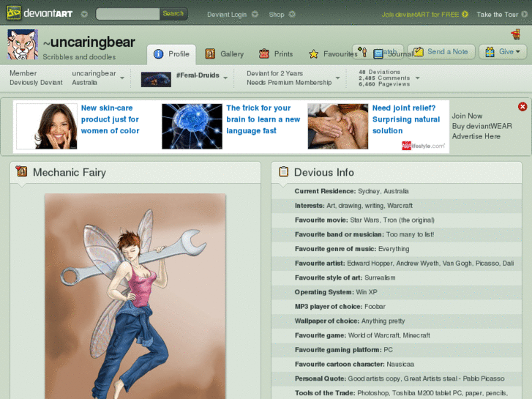Viewport: 532px width, 399px height.
Task: Open the Profile tab
Action: 171,54
